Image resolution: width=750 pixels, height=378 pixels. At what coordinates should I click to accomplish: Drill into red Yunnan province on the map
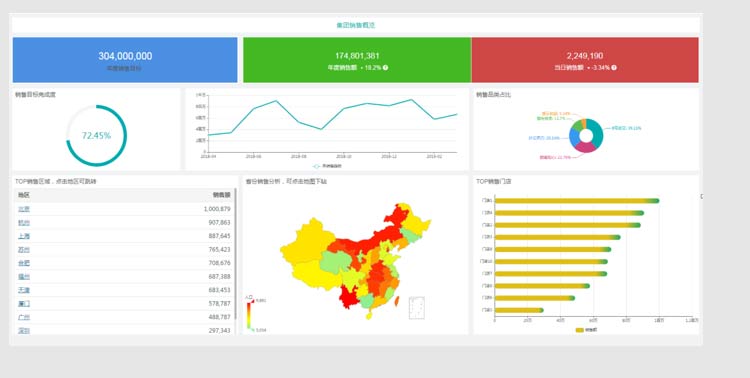point(350,298)
